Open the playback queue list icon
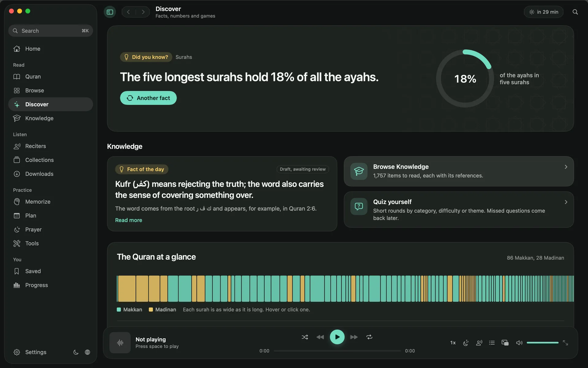 [x=492, y=343]
